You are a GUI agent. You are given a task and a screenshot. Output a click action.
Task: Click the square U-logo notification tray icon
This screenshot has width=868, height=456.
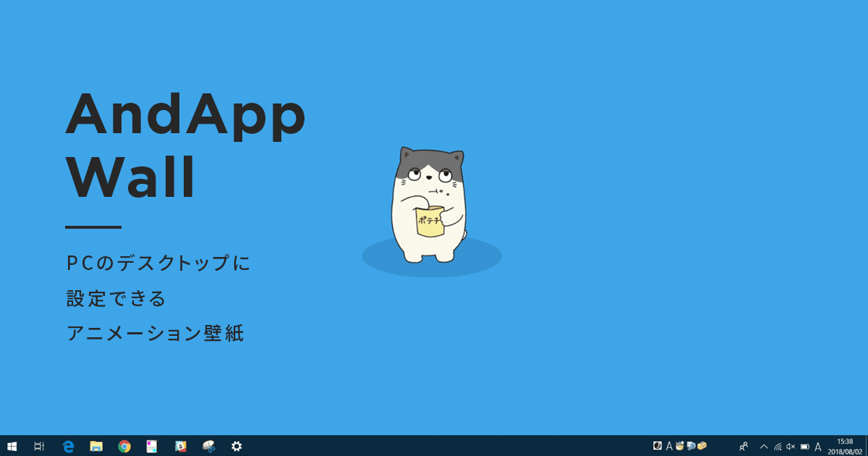click(657, 446)
